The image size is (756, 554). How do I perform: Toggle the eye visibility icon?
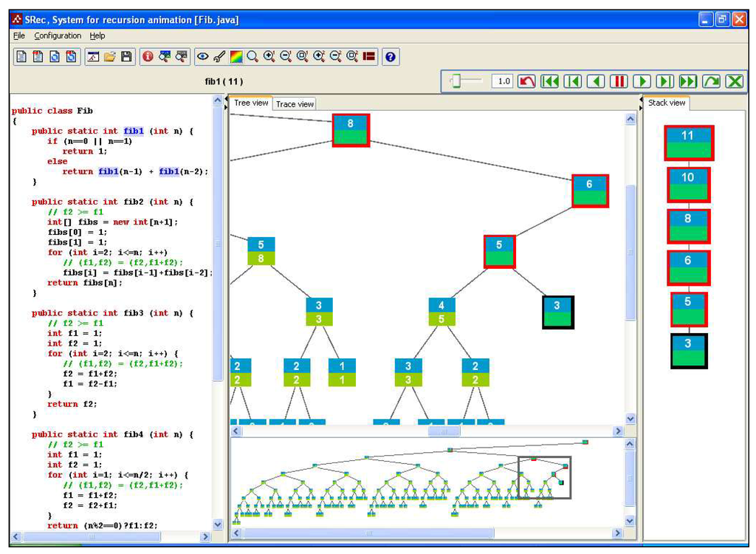pyautogui.click(x=202, y=56)
